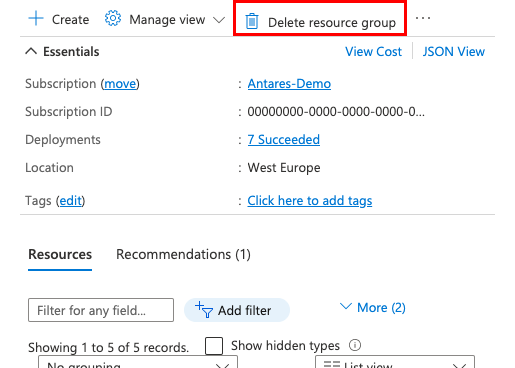Open the List view dropdown

tap(395, 362)
